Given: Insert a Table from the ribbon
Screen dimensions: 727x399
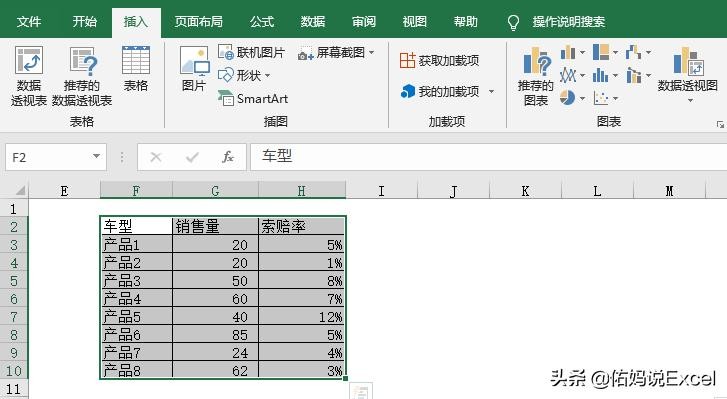Looking at the screenshot, I should [135, 69].
